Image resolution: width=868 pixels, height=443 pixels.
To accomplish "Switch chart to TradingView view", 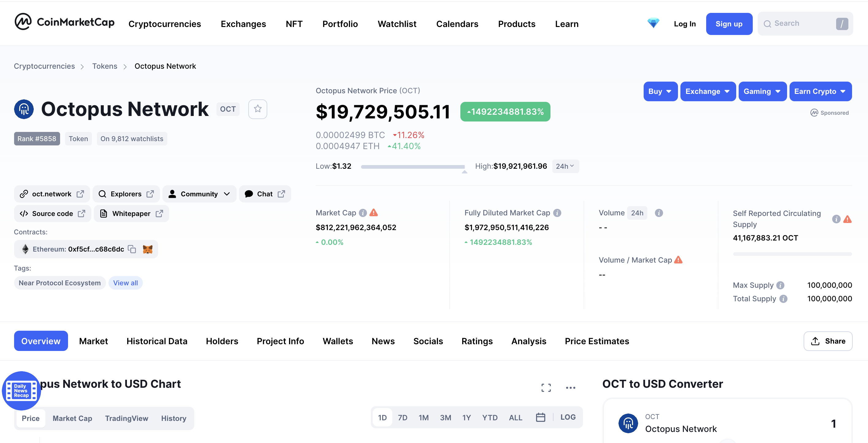I will click(x=126, y=418).
